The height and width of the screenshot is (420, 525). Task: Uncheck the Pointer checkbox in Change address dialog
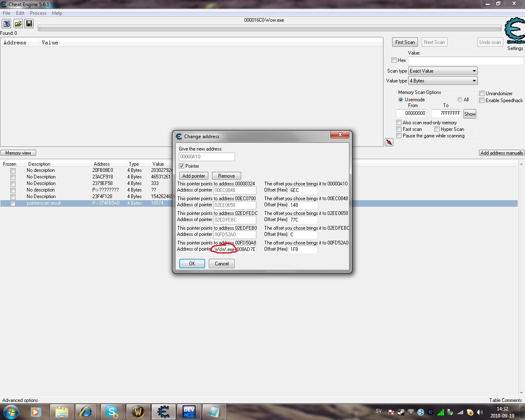[x=181, y=166]
